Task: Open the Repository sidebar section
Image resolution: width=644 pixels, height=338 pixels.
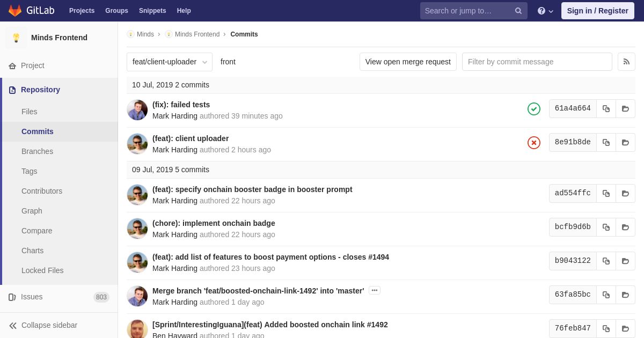Action: [x=40, y=90]
